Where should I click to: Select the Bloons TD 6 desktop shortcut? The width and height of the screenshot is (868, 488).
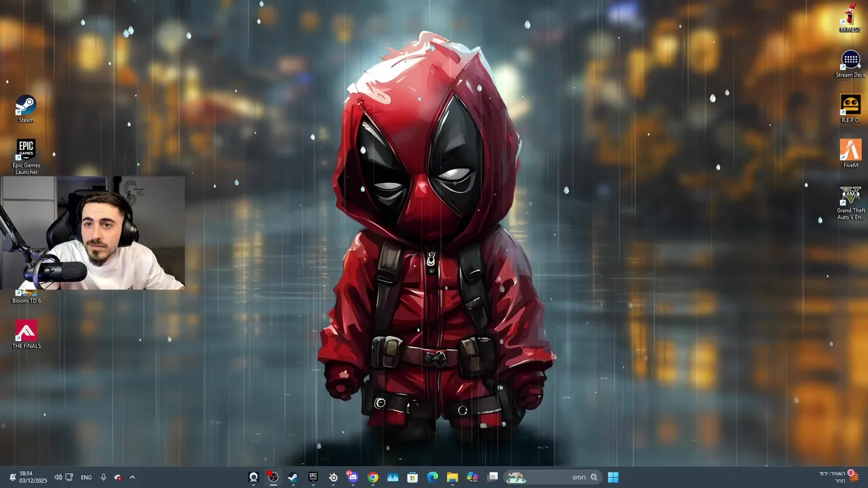pyautogui.click(x=26, y=296)
